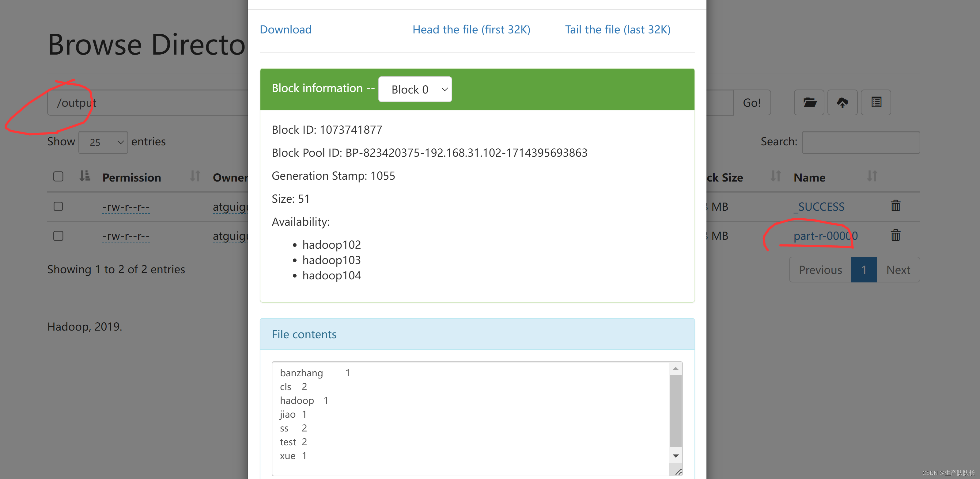Click inside the Search input box

click(x=861, y=142)
